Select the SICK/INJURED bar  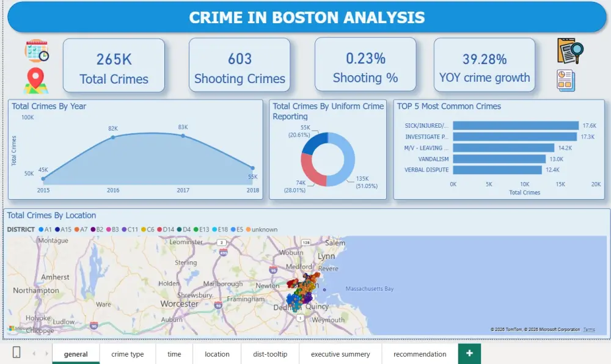(516, 125)
